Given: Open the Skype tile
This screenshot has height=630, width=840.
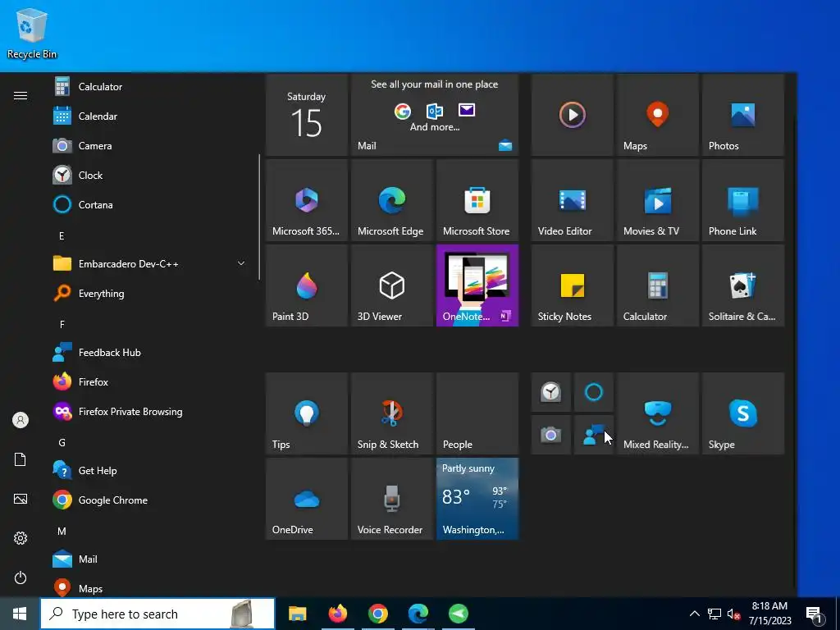Looking at the screenshot, I should click(743, 413).
